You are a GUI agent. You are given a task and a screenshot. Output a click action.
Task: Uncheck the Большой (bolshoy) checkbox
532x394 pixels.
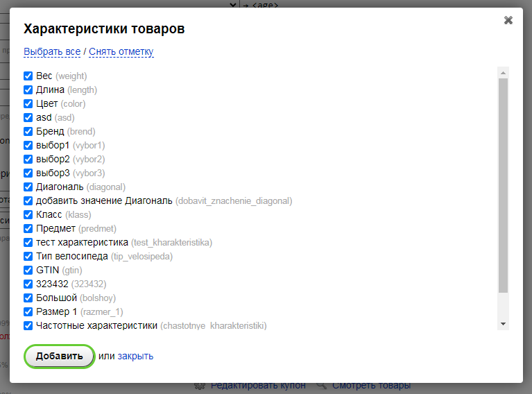click(28, 298)
